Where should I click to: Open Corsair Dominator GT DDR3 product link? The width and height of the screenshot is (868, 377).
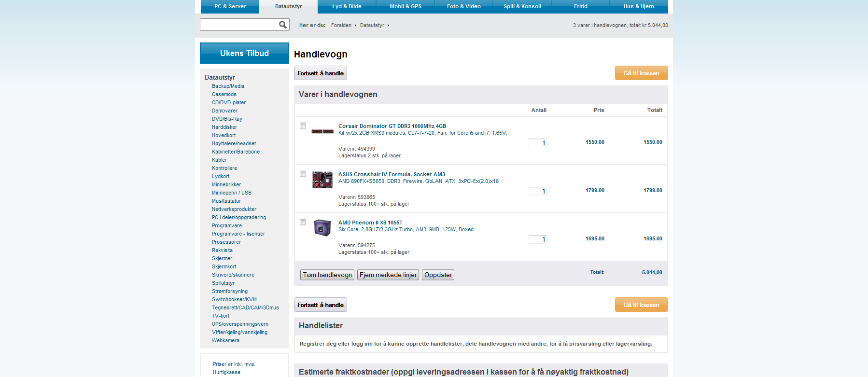tap(392, 126)
